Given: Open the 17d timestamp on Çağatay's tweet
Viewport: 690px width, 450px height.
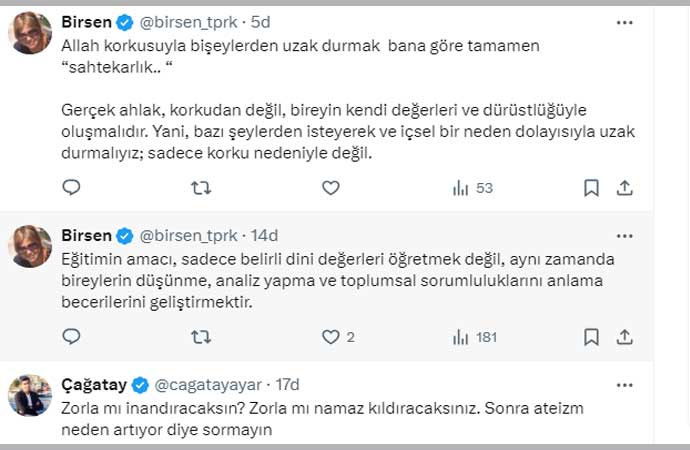Looking at the screenshot, I should pyautogui.click(x=287, y=384).
